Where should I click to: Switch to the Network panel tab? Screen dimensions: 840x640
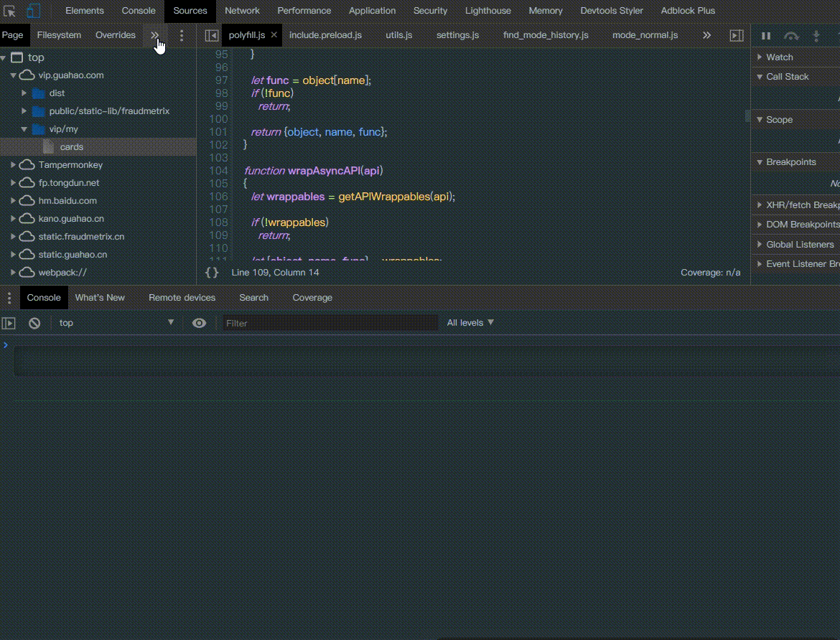tap(242, 11)
